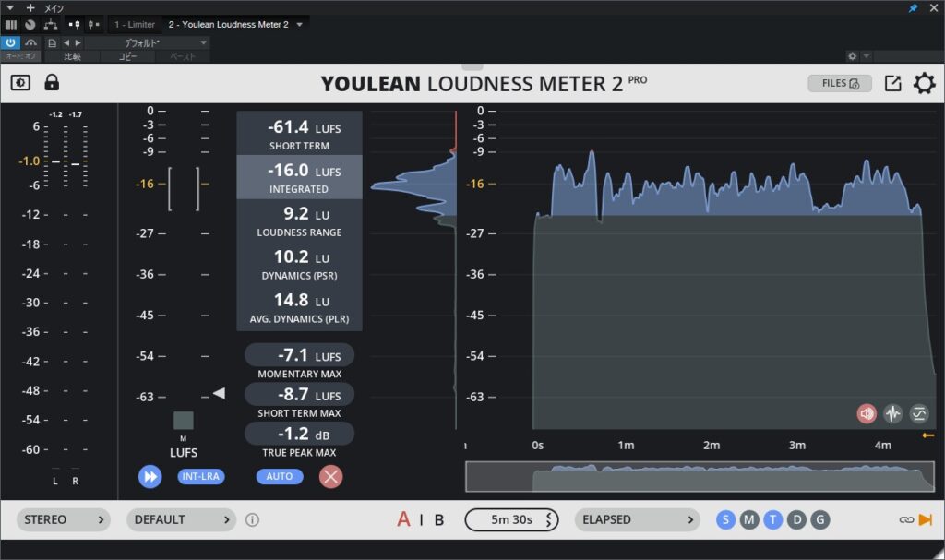Click the sidechain icon with left dots
Viewport: 945px width, 560px height.
pos(74,25)
